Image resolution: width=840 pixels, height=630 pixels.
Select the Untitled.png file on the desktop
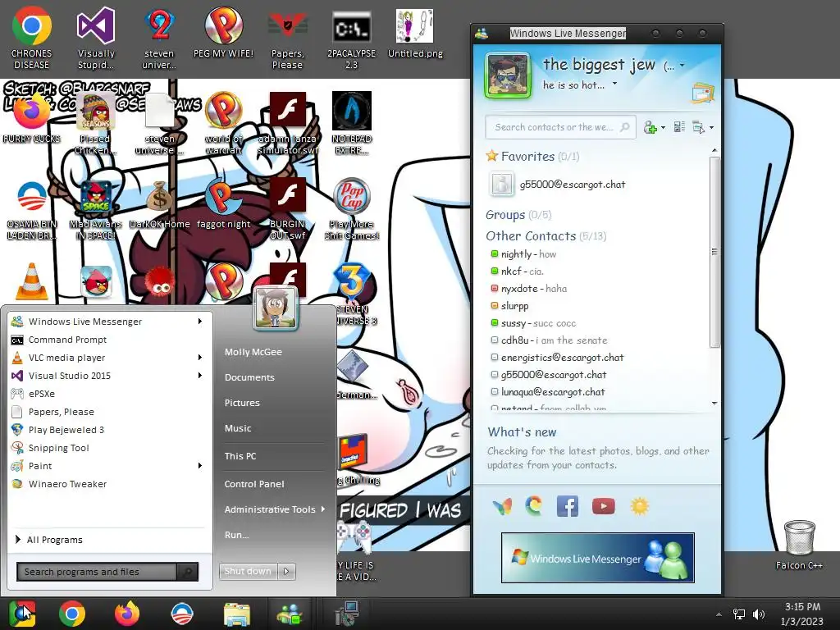(x=414, y=33)
